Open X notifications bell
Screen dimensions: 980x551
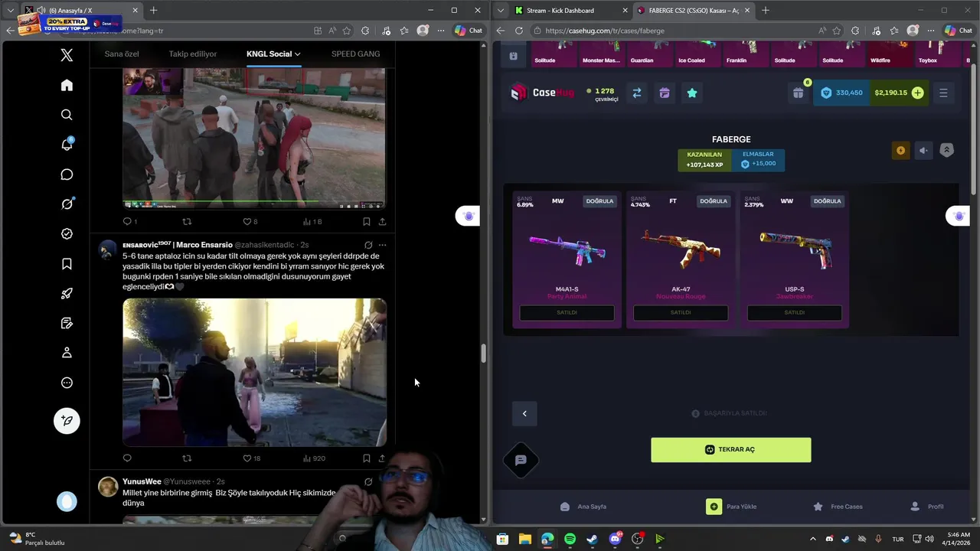pyautogui.click(x=67, y=145)
